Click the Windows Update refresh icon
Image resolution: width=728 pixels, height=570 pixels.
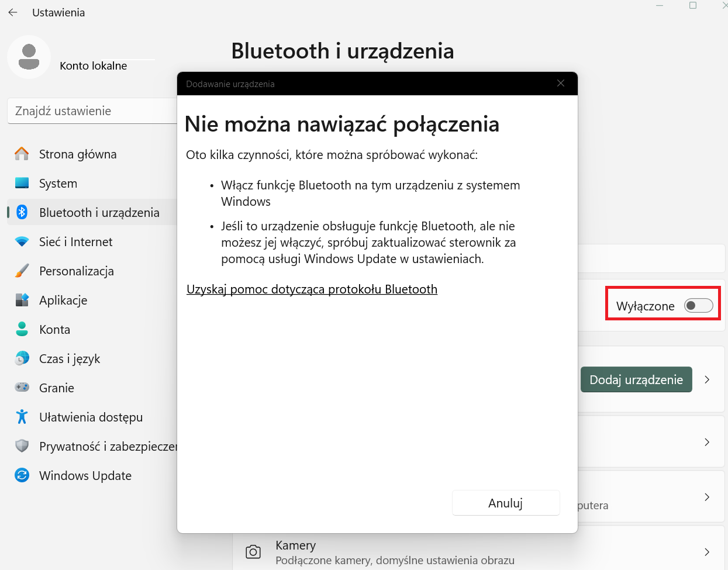point(22,475)
